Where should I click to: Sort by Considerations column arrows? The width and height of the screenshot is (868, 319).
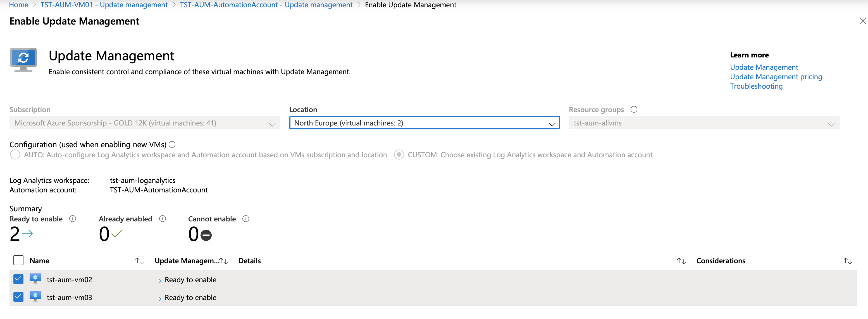click(x=848, y=261)
